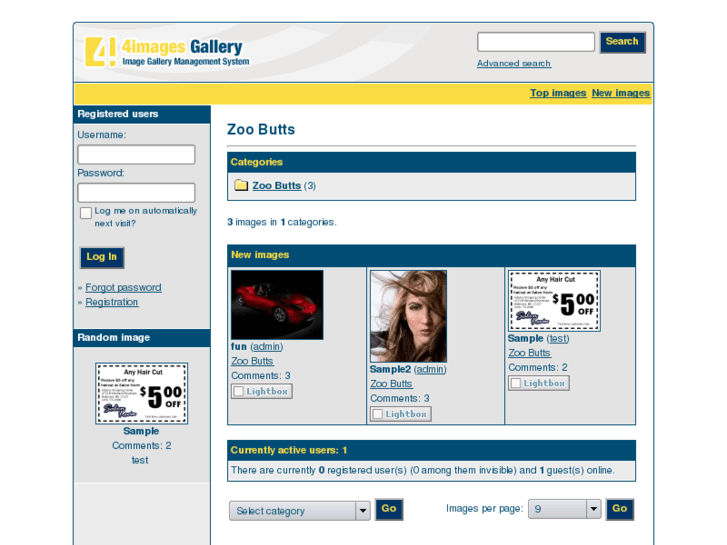Tick the Lightbox checkbox under fun image
The width and height of the screenshot is (727, 545).
point(238,391)
